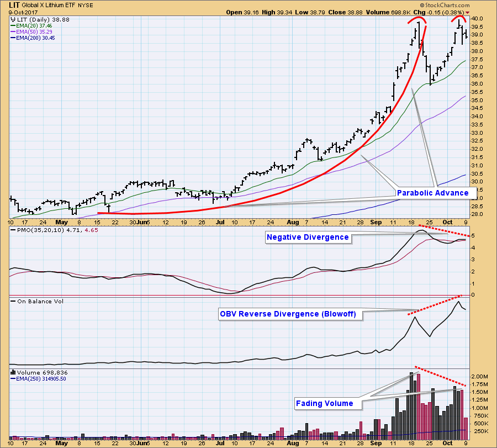Click the Low 38.79 value
Viewport: 497px width, 448px height.
pos(310,12)
